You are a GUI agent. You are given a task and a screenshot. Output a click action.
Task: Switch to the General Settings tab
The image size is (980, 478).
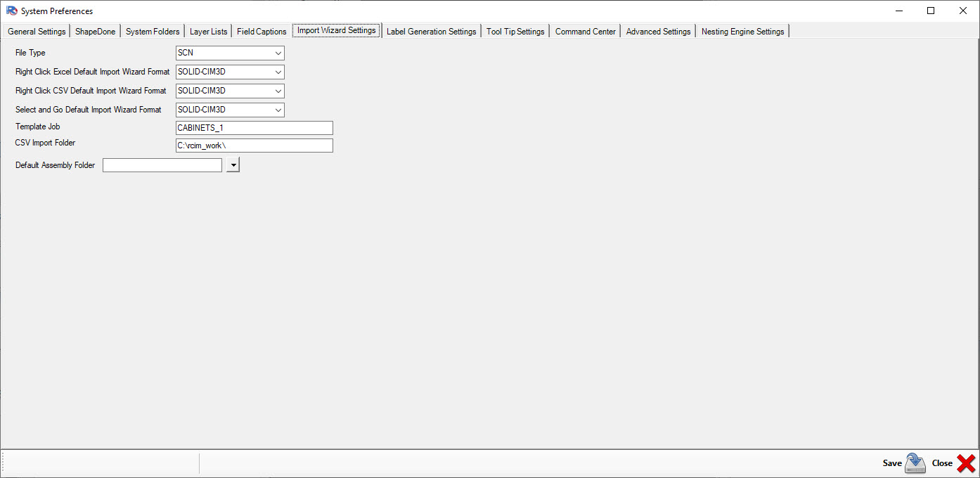point(37,31)
